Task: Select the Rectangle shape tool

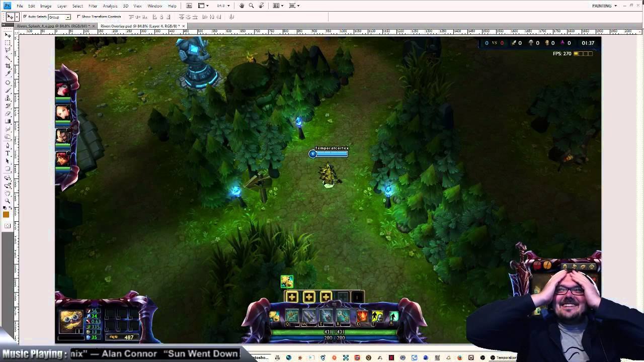Action: coord(8,168)
